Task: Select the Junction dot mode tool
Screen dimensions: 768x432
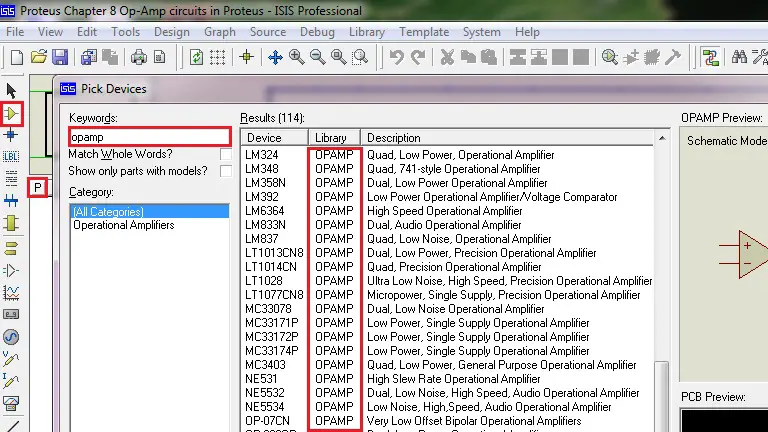Action: click(x=11, y=135)
